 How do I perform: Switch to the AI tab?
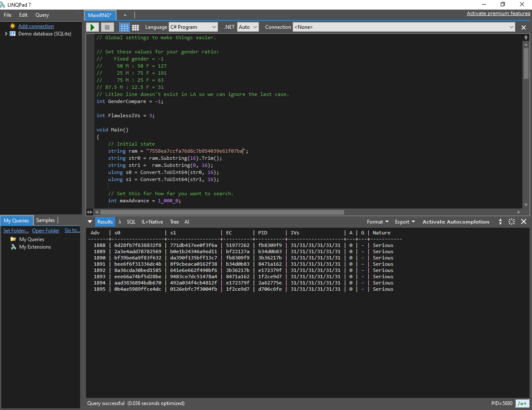[187, 222]
